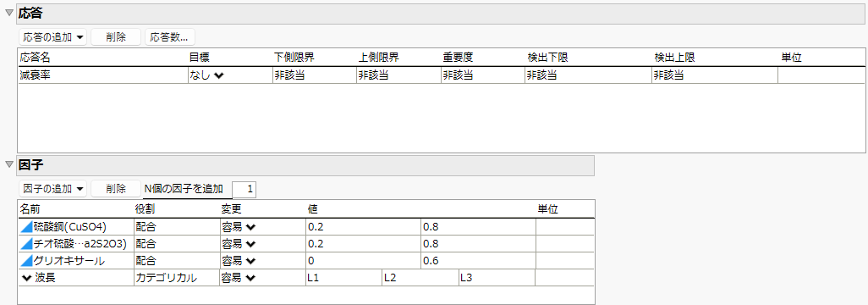The width and height of the screenshot is (868, 305).
Task: Click the 0.6 high value of グリオキサール
Action: click(x=478, y=261)
